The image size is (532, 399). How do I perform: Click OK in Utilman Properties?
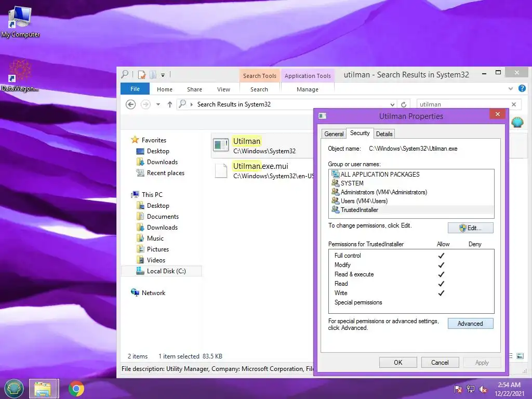click(x=398, y=362)
